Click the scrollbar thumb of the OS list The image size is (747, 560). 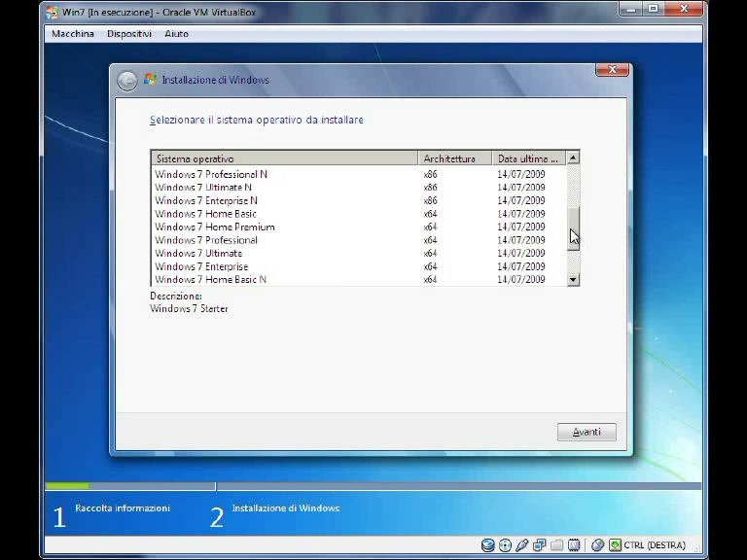(x=573, y=228)
